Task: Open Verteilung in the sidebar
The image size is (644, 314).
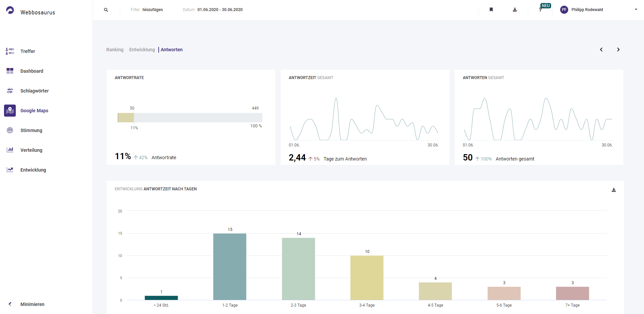Action: (x=31, y=150)
